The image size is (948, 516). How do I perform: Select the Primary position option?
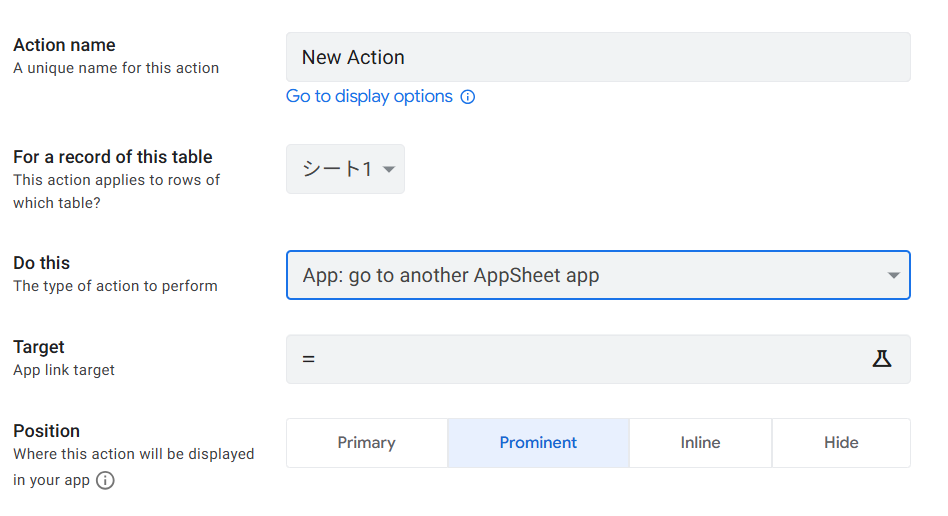366,443
